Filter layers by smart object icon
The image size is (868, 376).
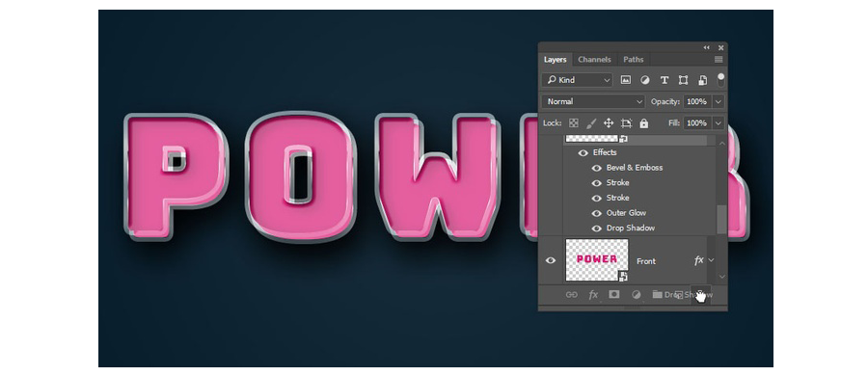point(702,80)
